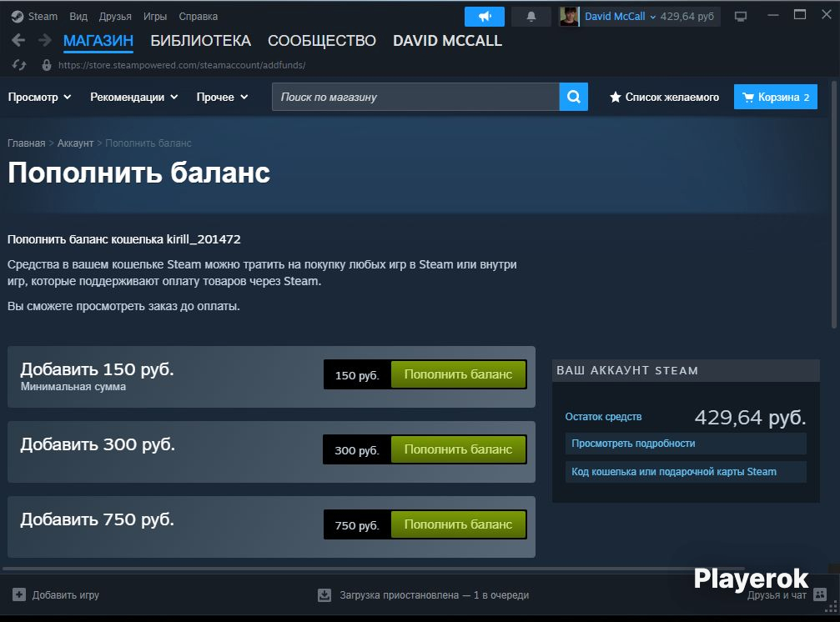Click the 429,64 руб. account balance value
The height and width of the screenshot is (622, 840).
(x=750, y=417)
